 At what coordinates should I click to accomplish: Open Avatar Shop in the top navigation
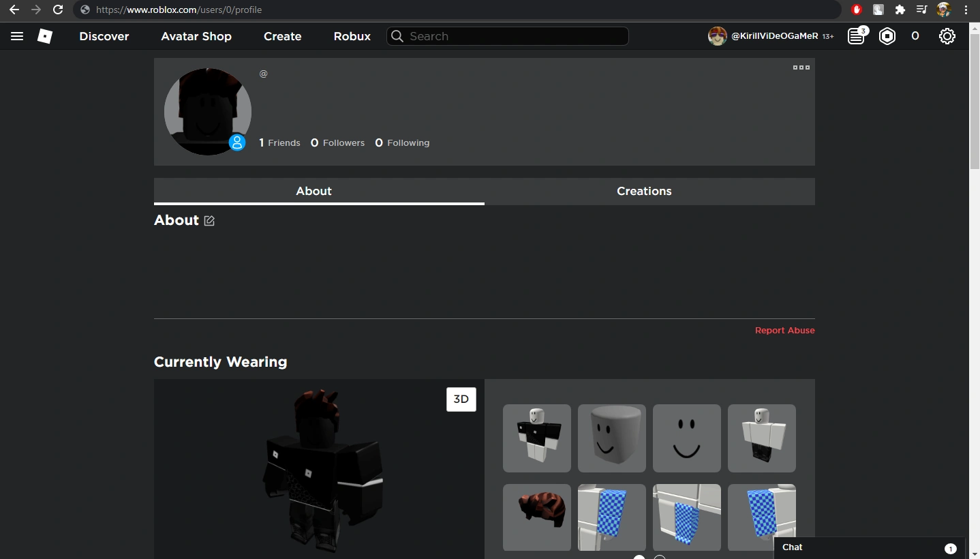point(196,36)
